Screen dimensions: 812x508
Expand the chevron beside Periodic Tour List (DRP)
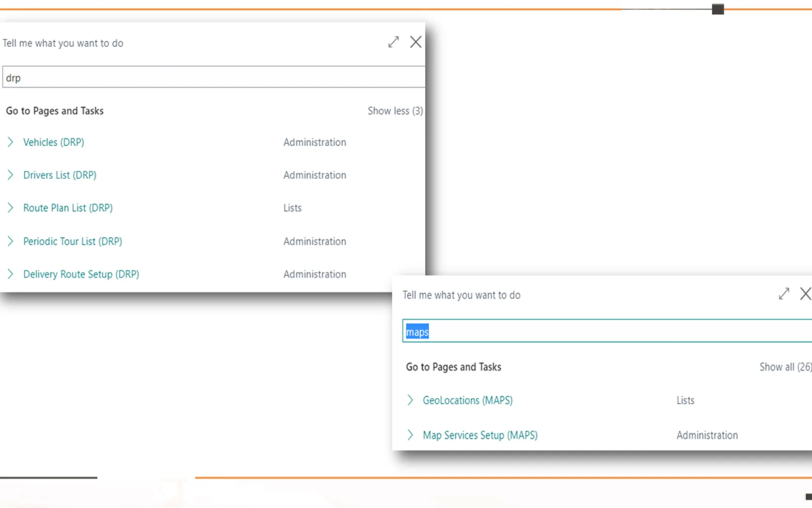(10, 241)
